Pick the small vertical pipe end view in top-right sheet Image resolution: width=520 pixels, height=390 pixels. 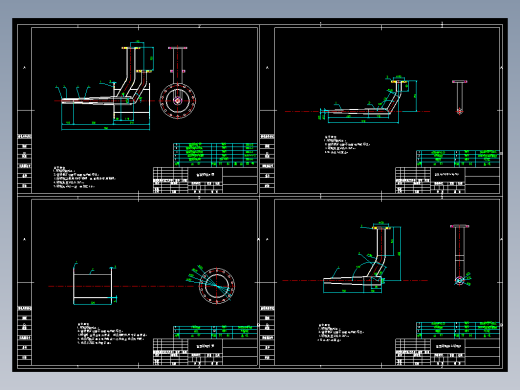[x=459, y=97]
